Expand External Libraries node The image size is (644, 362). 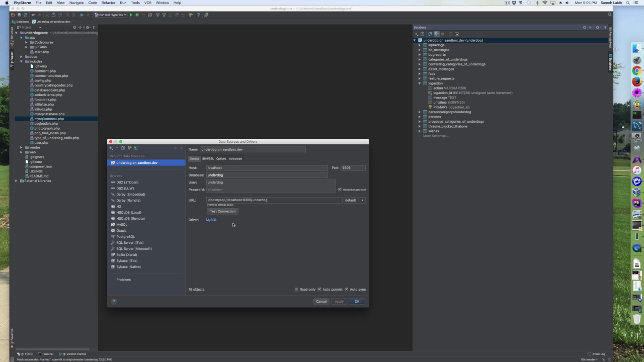point(17,180)
